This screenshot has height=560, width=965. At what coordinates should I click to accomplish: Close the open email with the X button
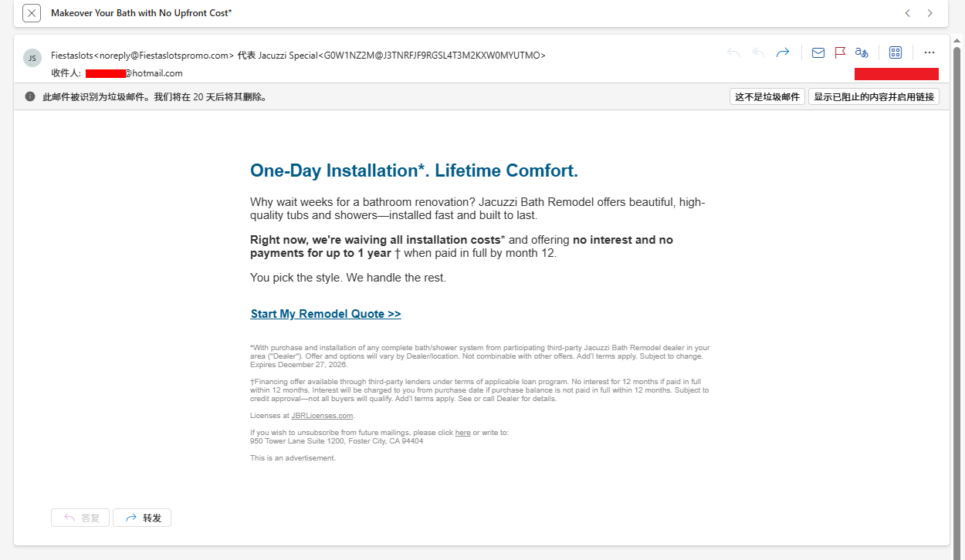[x=32, y=13]
